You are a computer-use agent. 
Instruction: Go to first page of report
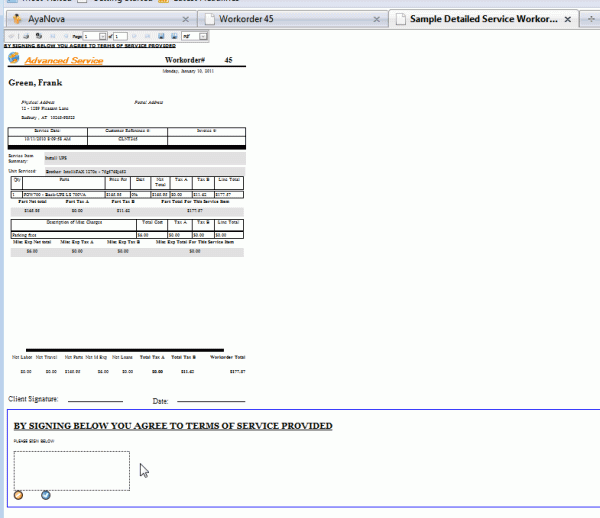(x=53, y=36)
